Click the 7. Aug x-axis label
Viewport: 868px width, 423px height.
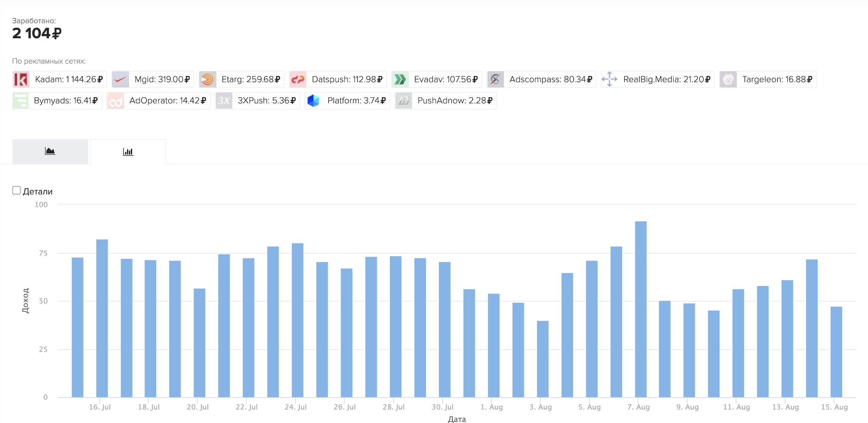(638, 407)
